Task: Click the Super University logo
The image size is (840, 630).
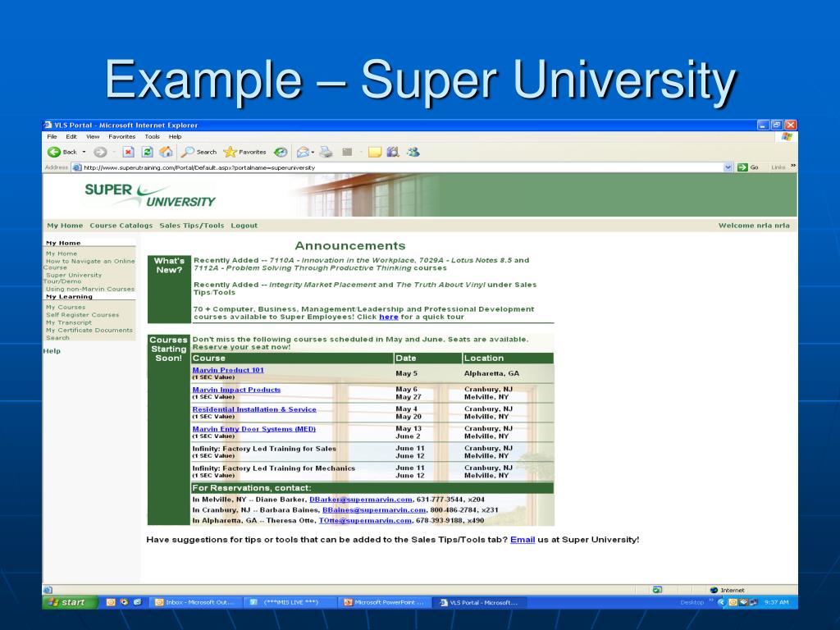Action: 149,195
